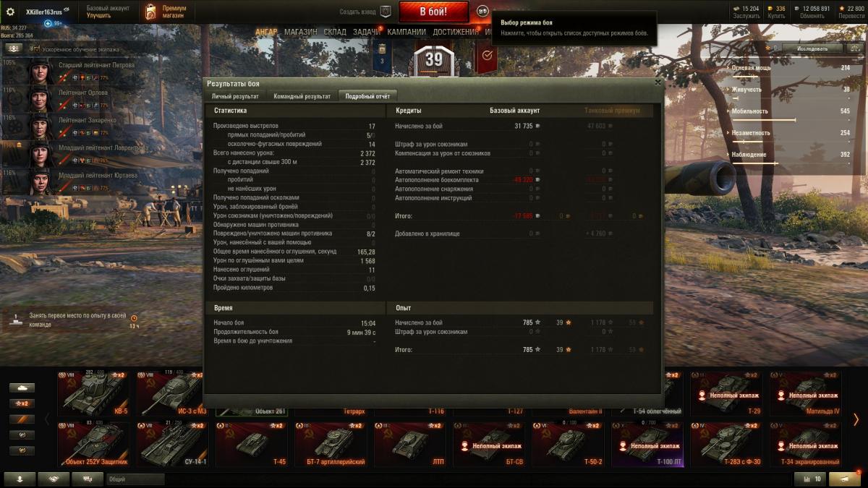Click the blue flag with number 3
Viewport: 868px width, 488px height.
pos(382,56)
